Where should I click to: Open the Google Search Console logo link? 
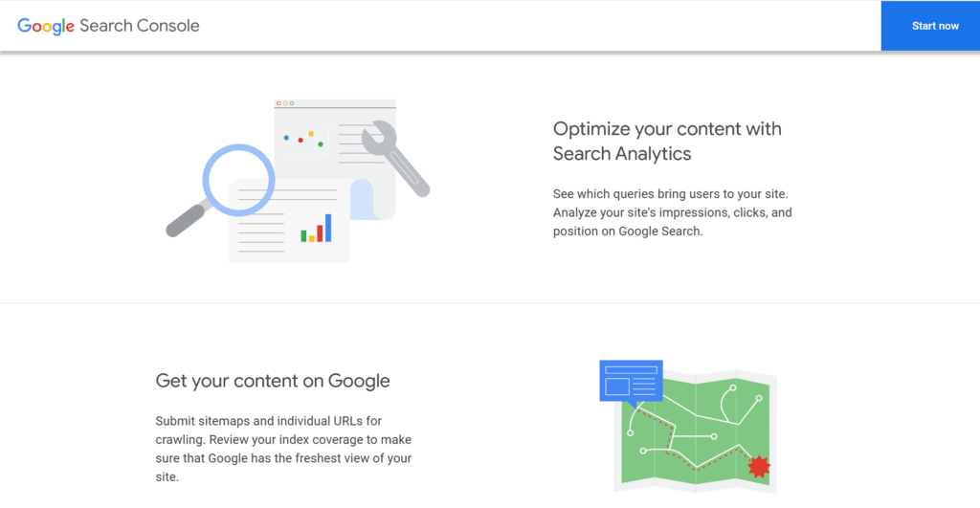click(108, 26)
